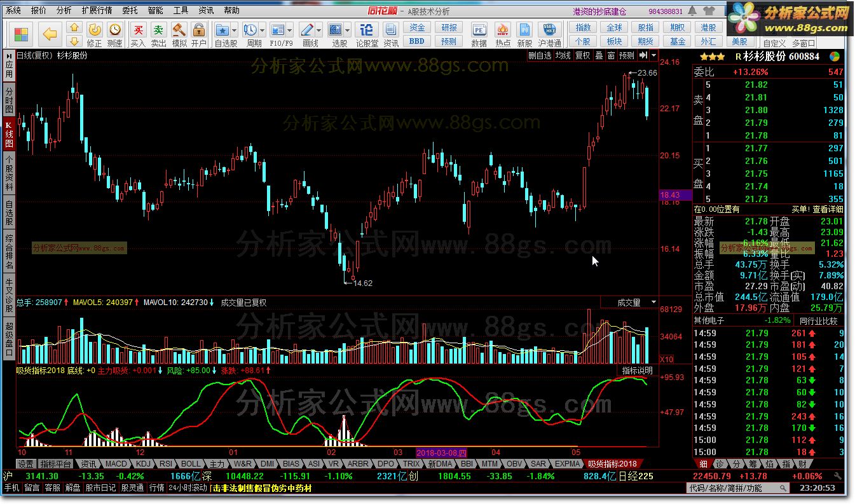
Task: Select the 分时图 sidebar tab
Action: [x=9, y=100]
